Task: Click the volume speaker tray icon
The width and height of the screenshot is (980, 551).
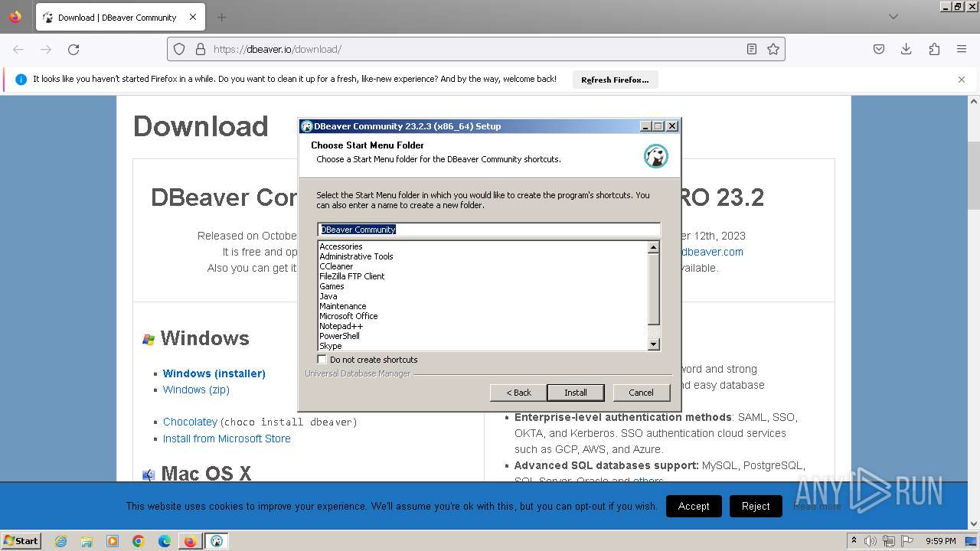Action: click(872, 541)
